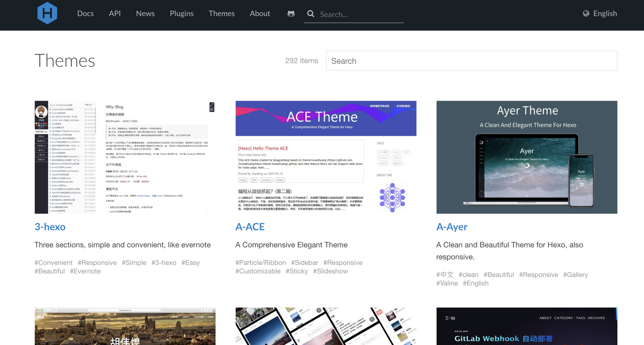Filter by #Simple tag
The image size is (644, 345).
134,263
